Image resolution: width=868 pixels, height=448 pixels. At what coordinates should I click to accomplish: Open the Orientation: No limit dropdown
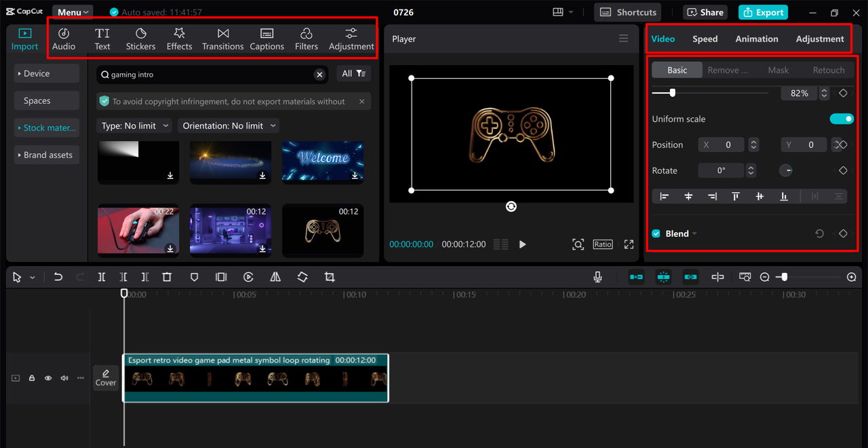228,126
